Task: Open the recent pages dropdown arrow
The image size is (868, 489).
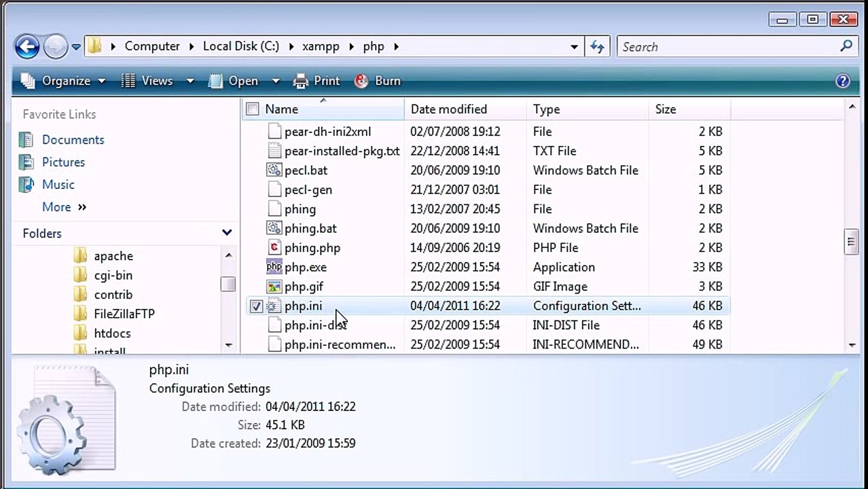Action: (x=75, y=47)
